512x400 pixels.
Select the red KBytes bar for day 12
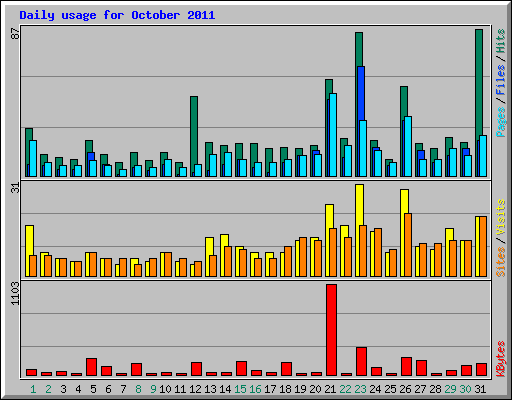(196, 369)
